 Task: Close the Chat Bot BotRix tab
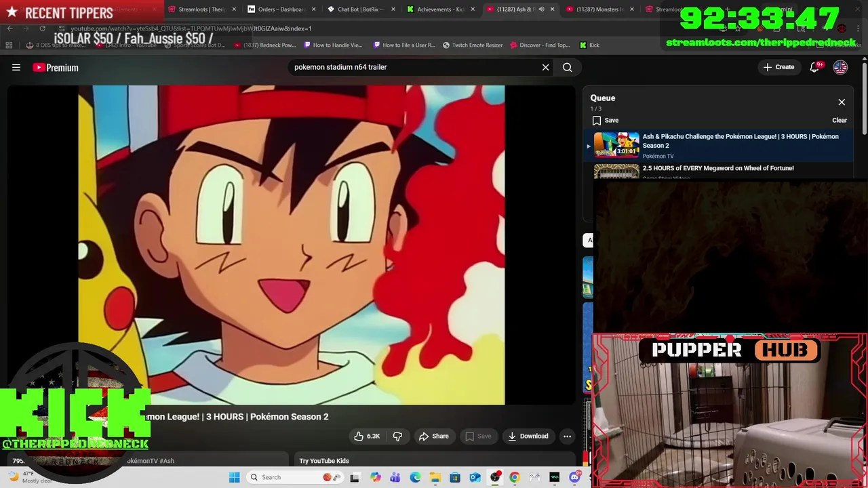pyautogui.click(x=393, y=9)
